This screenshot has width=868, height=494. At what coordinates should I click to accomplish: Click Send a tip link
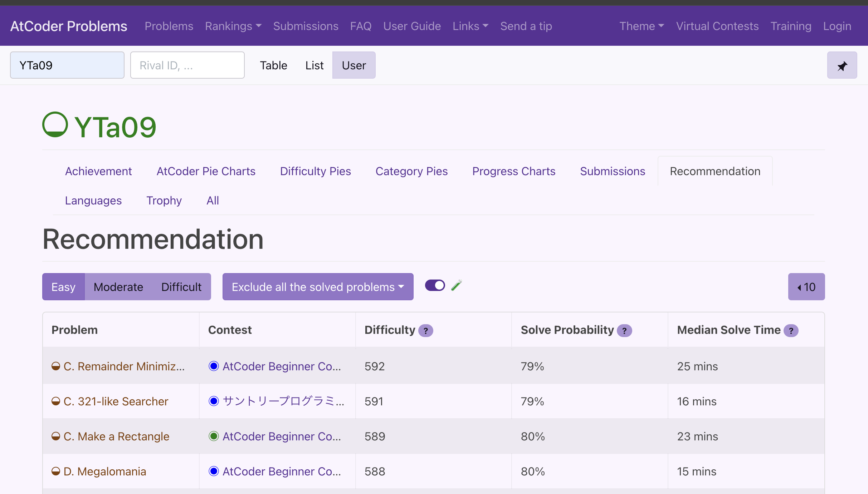pyautogui.click(x=526, y=26)
